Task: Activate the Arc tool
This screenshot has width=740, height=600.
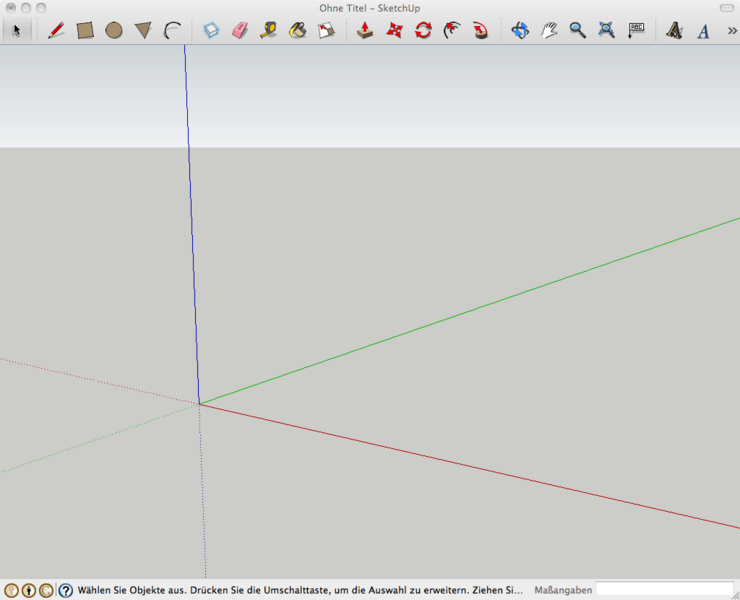Action: (x=172, y=30)
